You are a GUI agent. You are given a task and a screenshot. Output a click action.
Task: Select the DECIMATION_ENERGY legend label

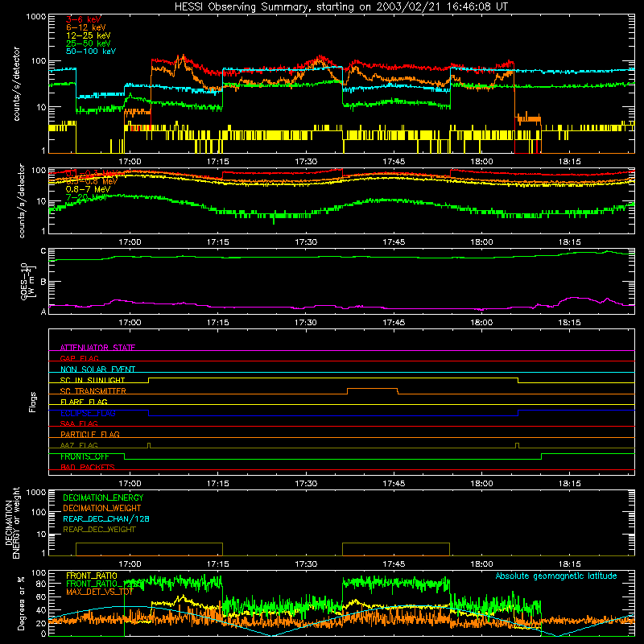(x=103, y=497)
